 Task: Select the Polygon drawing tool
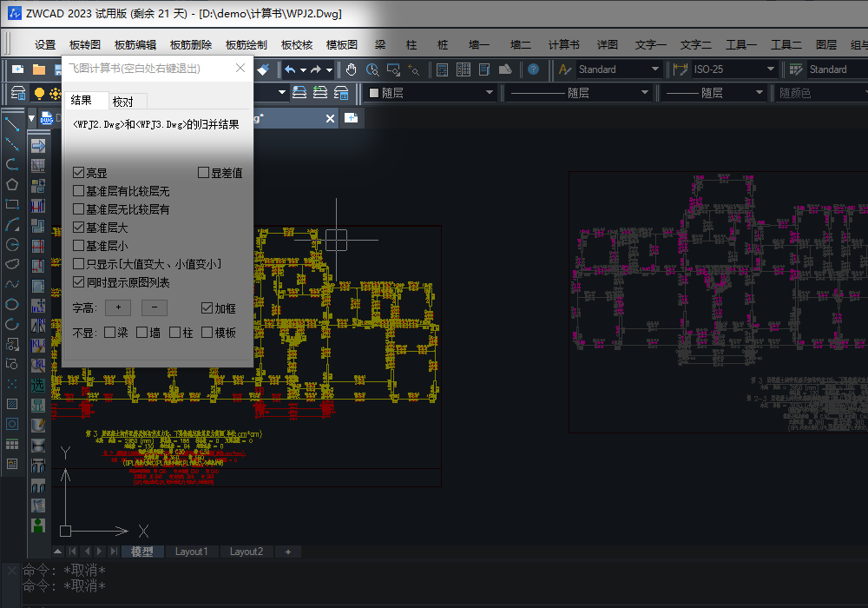pos(11,184)
